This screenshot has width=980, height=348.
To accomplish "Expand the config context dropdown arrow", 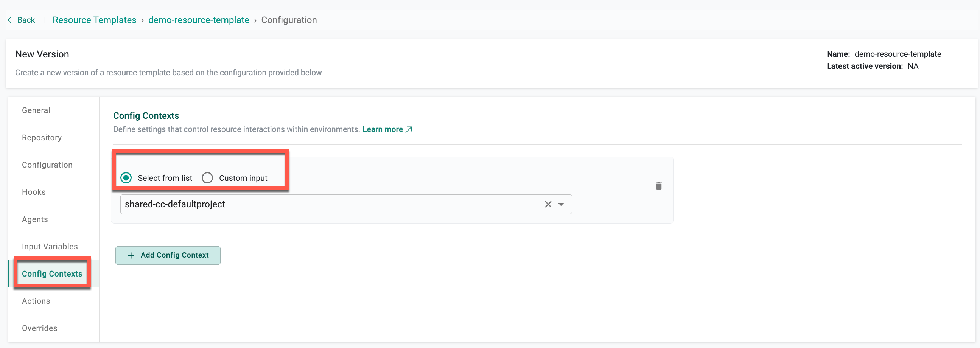I will [561, 204].
